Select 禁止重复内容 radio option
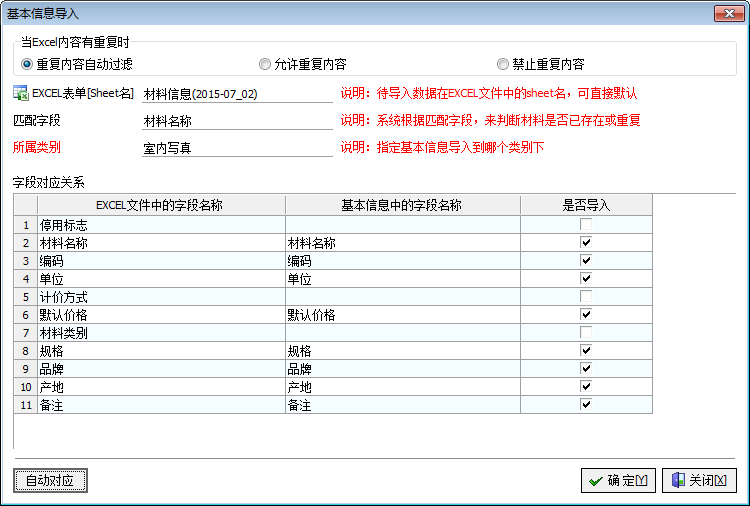 pos(502,64)
